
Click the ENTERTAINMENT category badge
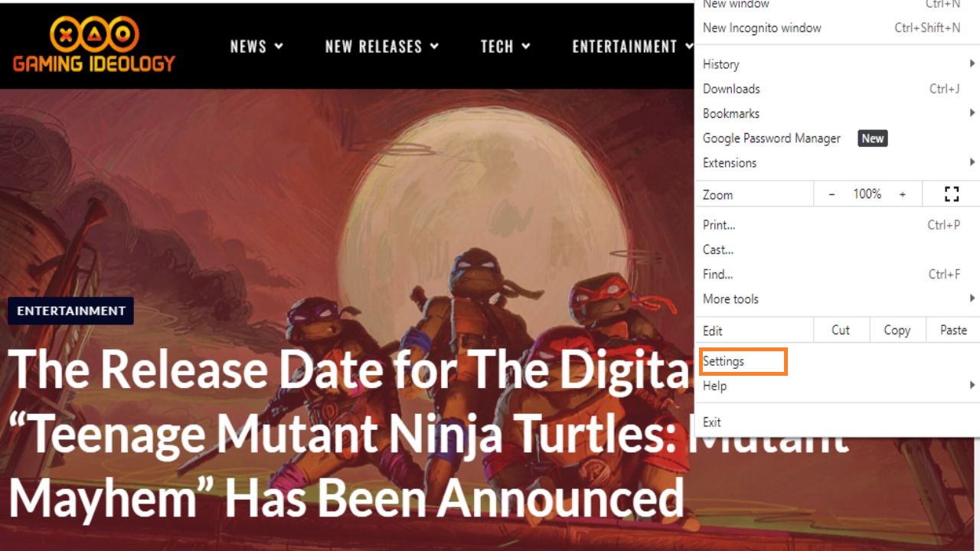pyautogui.click(x=71, y=311)
